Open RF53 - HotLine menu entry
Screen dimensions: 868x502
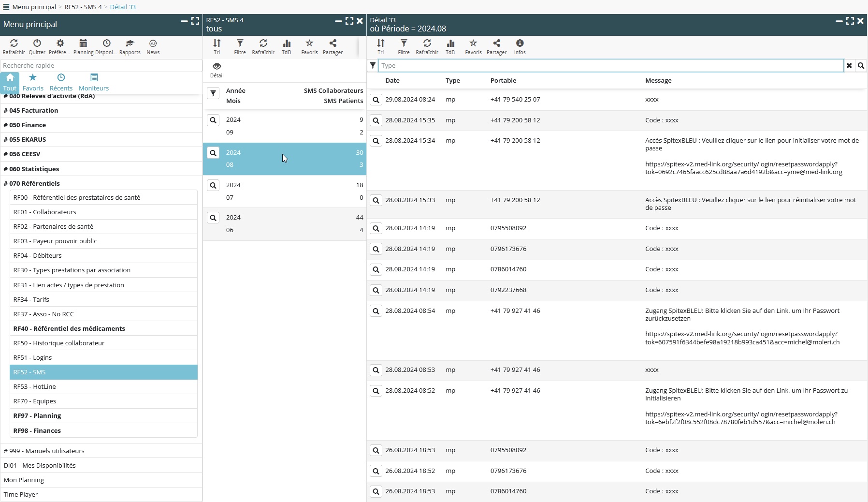[35, 386]
